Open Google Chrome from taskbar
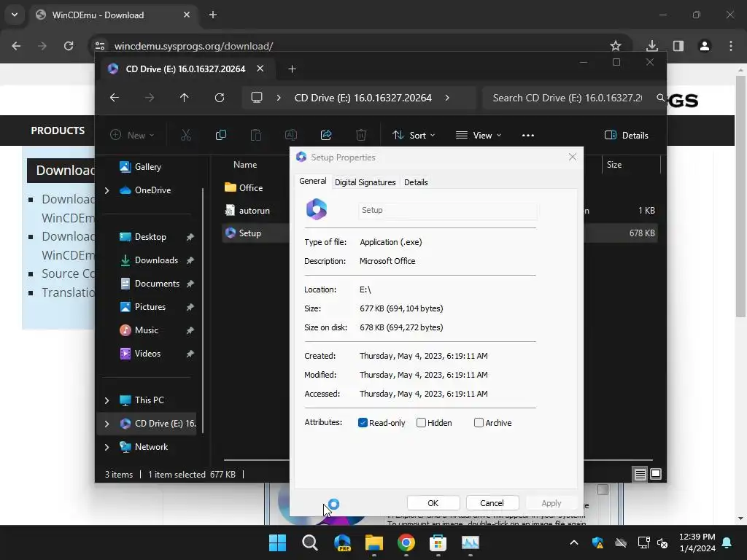Viewport: 747px width, 560px height. [406, 542]
